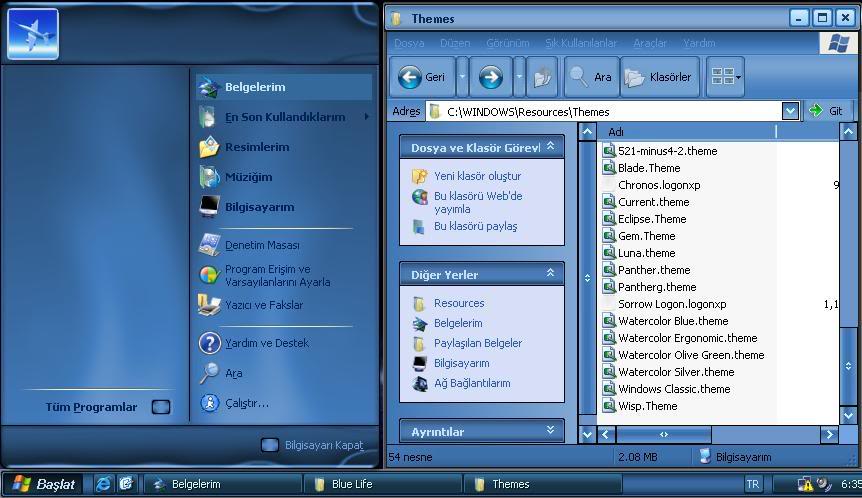This screenshot has width=862, height=498.
Task: Open the Görünüm menu
Action: click(x=507, y=43)
